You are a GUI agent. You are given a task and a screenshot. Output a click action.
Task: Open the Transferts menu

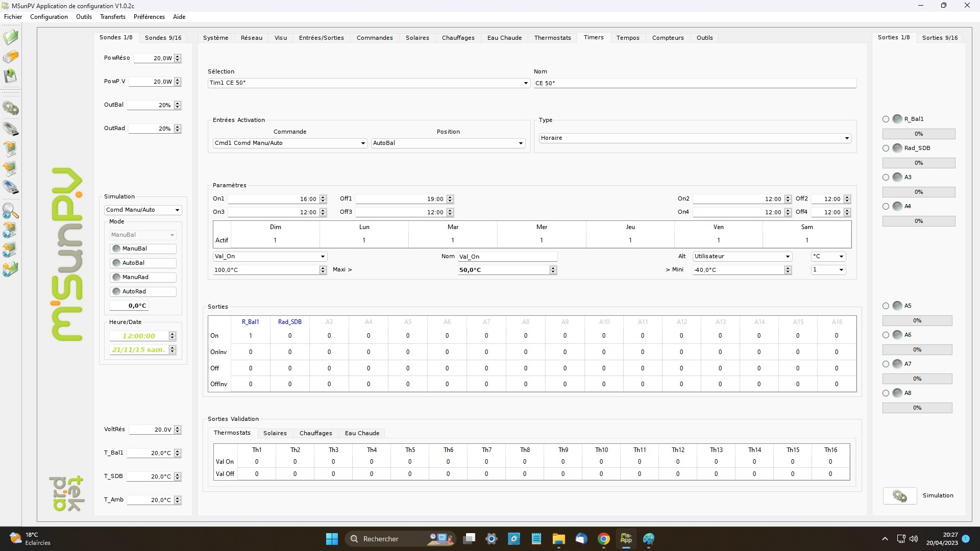click(112, 17)
